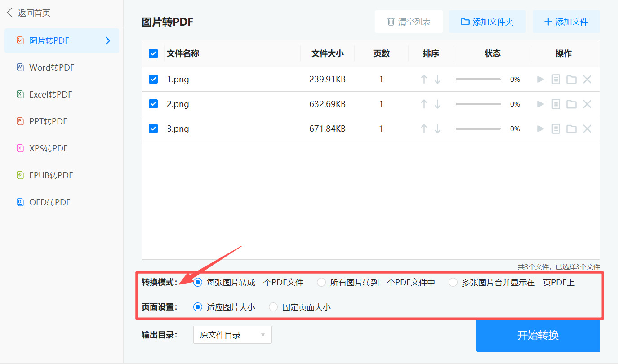Uncheck the checkbox next to 1.png
Screen dimensions: 618x364
tap(153, 79)
